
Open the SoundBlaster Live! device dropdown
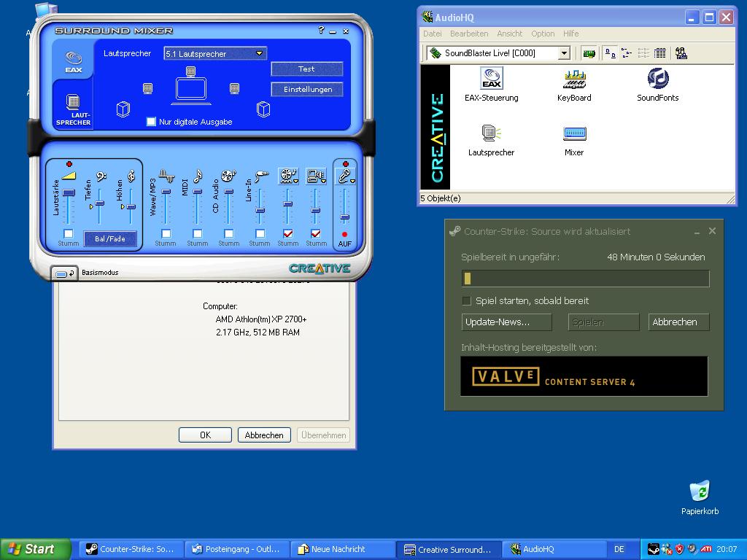pos(564,52)
